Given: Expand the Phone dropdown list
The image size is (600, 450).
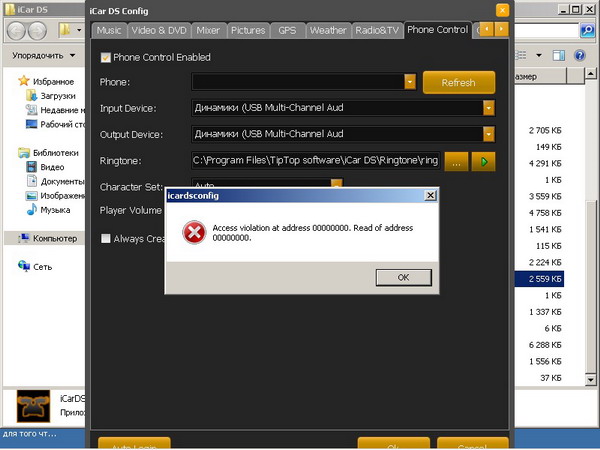Looking at the screenshot, I should [410, 82].
